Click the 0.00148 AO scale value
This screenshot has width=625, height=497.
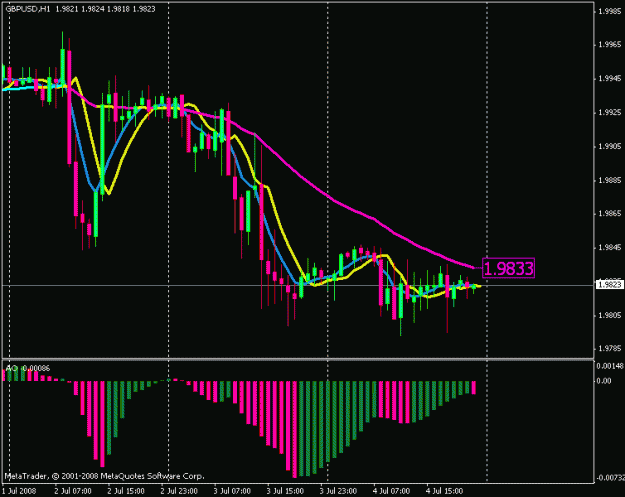(610, 365)
